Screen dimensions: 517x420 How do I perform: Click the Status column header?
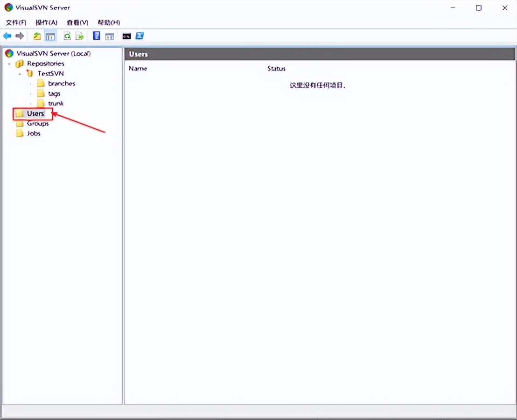[276, 69]
